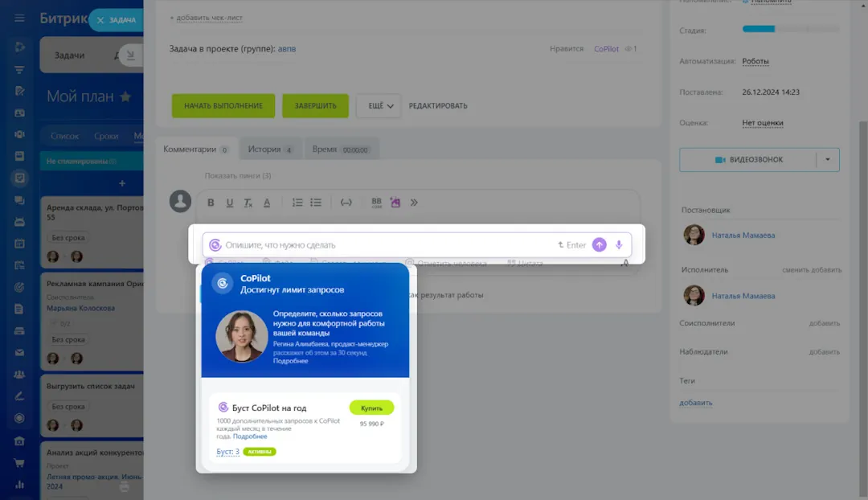Screen dimensions: 868x500
Task: Expand more editor tools double-chevron
Action: [414, 203]
